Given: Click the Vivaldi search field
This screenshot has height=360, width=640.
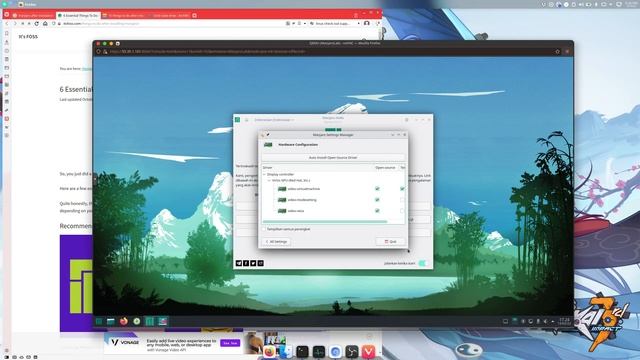Looking at the screenshot, I should point(336,24).
